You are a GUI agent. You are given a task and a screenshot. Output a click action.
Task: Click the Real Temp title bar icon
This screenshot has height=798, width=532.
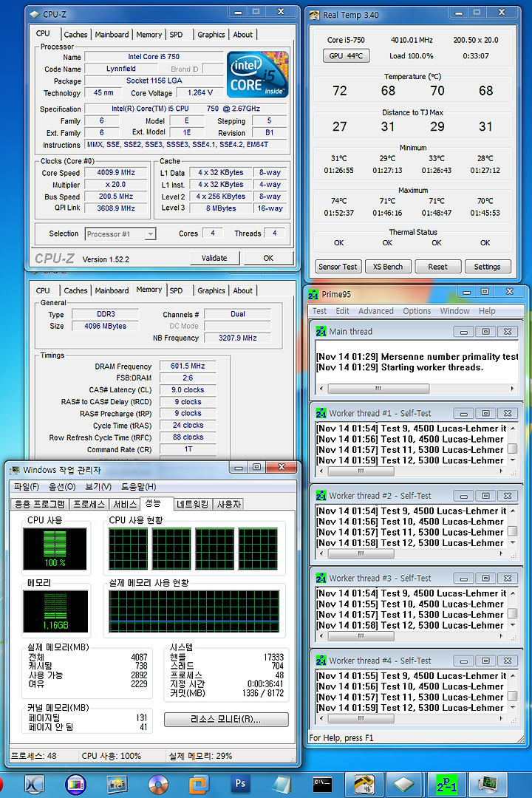coord(315,15)
